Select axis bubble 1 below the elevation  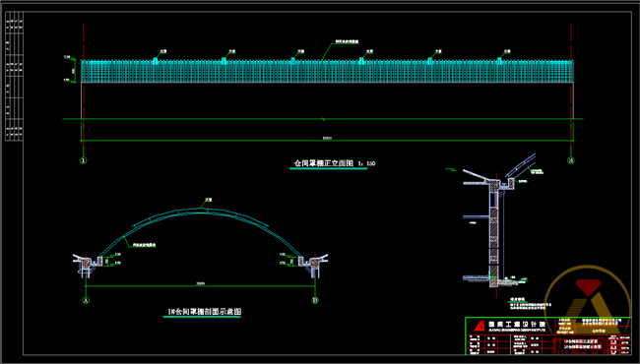pyautogui.click(x=84, y=160)
